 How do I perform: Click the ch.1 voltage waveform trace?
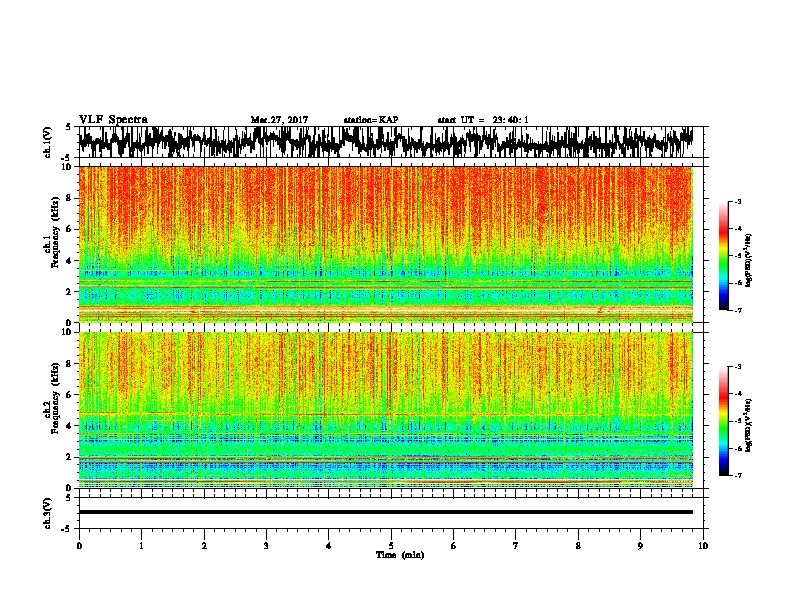[x=385, y=142]
